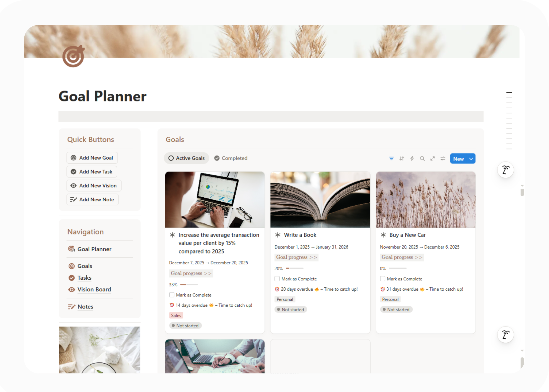The width and height of the screenshot is (549, 392).
Task: Open the Vision Board navigation link
Action: coord(94,289)
